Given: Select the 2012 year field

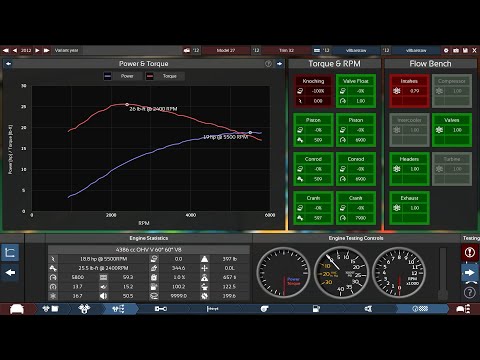Looking at the screenshot, I should (x=26, y=50).
